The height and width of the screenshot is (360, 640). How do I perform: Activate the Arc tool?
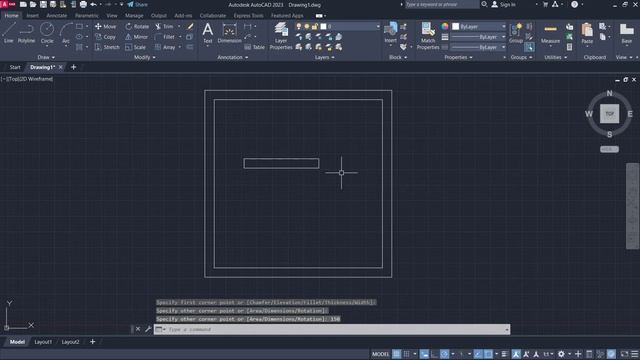66,33
